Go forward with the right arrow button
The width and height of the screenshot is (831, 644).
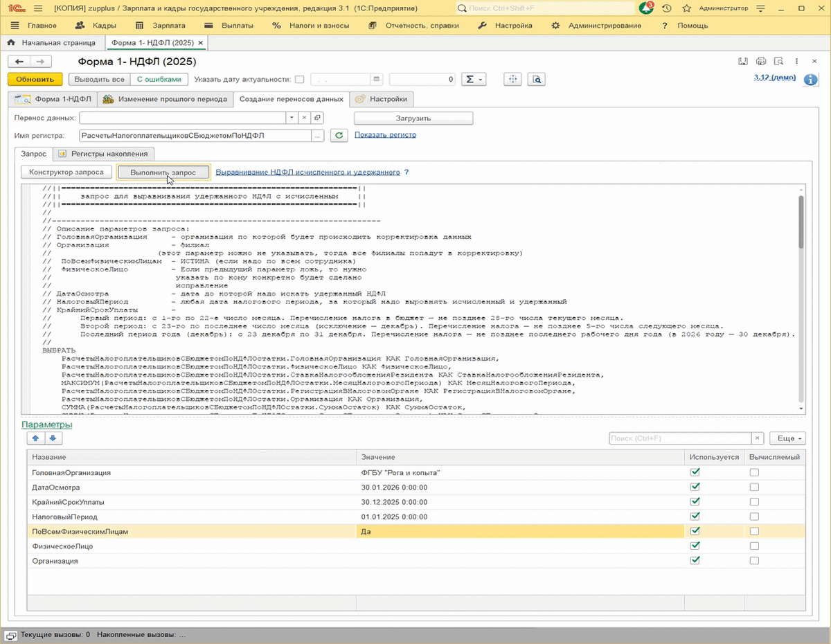(41, 61)
